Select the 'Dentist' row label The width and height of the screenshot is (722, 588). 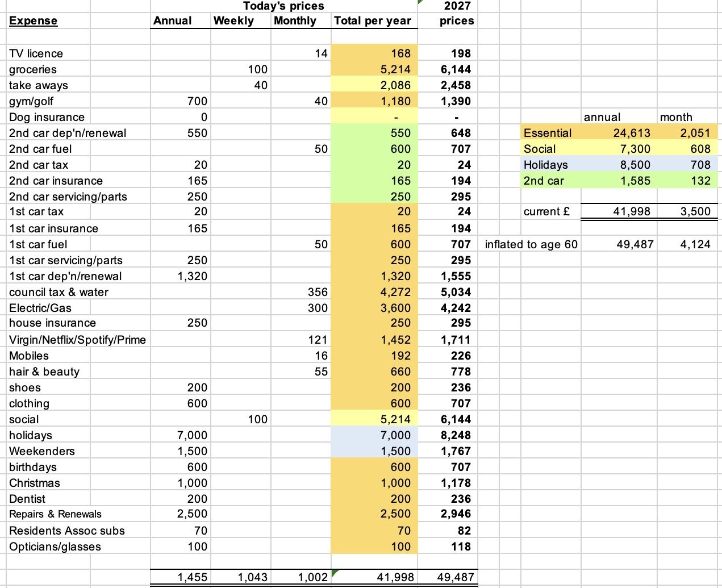click(x=27, y=499)
